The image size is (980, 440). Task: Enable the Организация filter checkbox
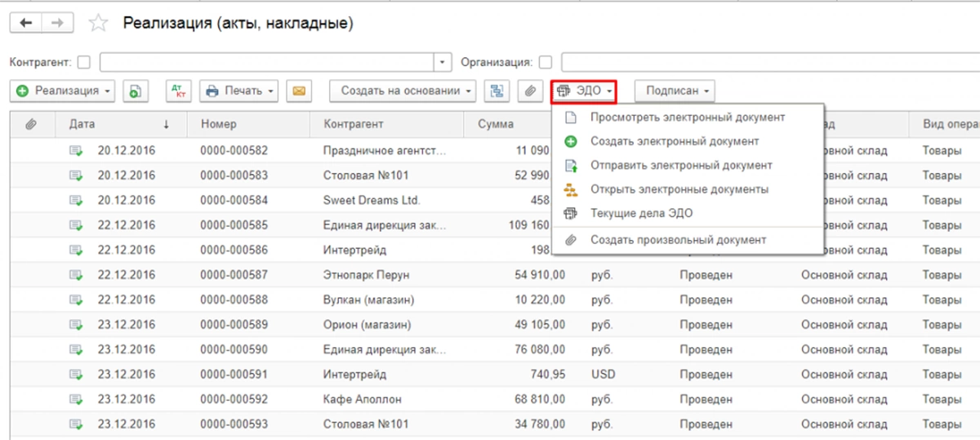(x=546, y=62)
